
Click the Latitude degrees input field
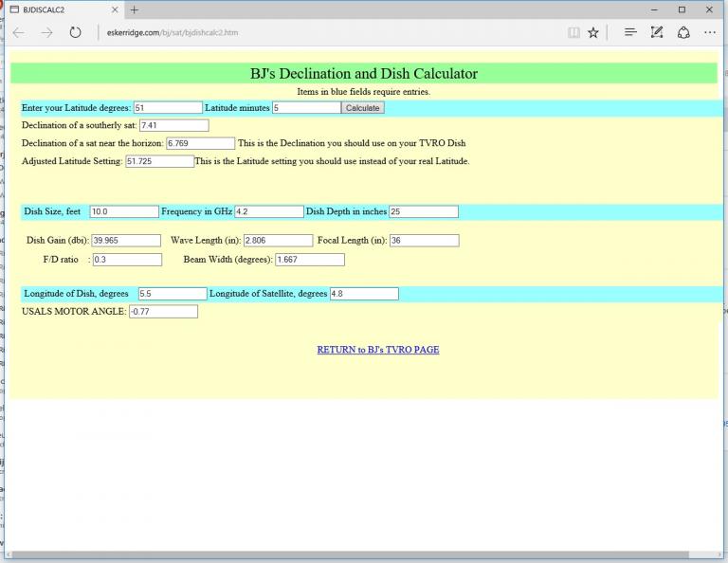click(x=168, y=108)
